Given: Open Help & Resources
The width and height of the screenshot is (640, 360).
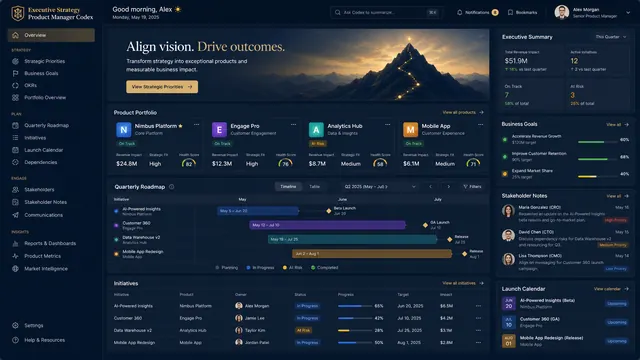Looking at the screenshot, I should pyautogui.click(x=44, y=340).
